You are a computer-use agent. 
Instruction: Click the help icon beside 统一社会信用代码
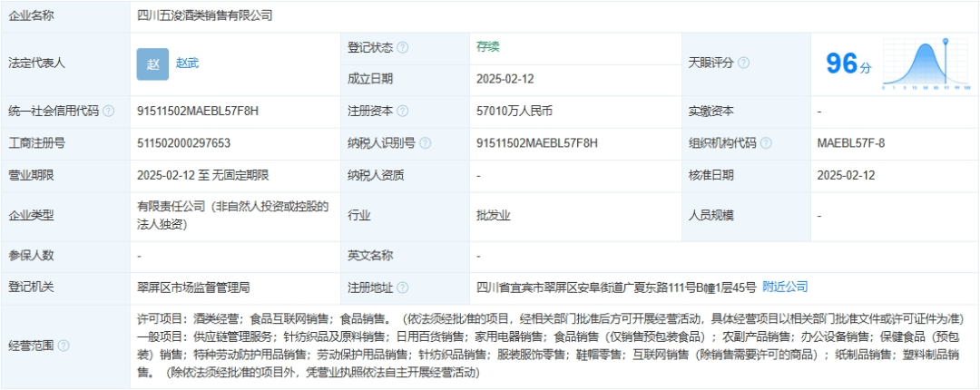click(x=109, y=112)
